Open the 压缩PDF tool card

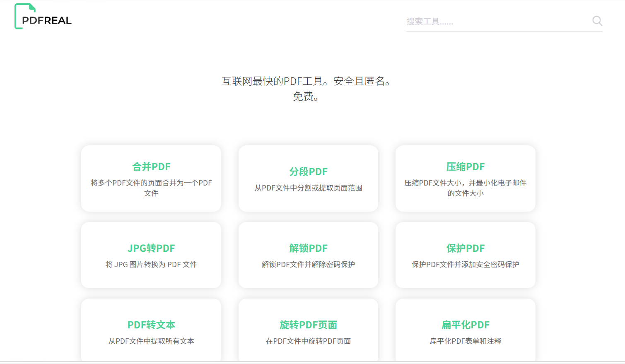coord(466,178)
